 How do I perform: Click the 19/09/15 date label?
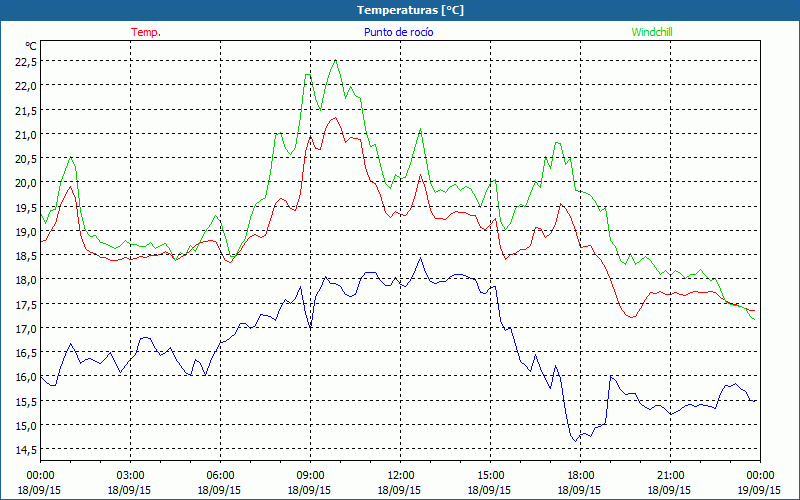tap(760, 490)
